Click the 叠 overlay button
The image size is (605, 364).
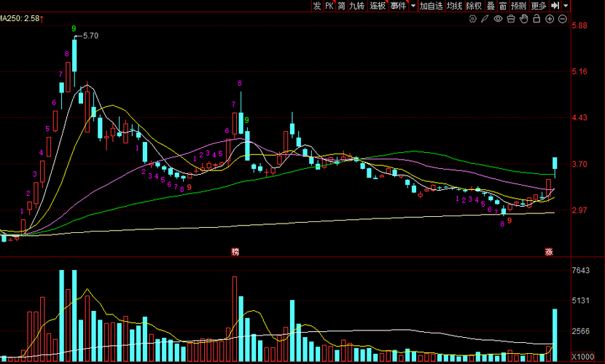(491, 6)
